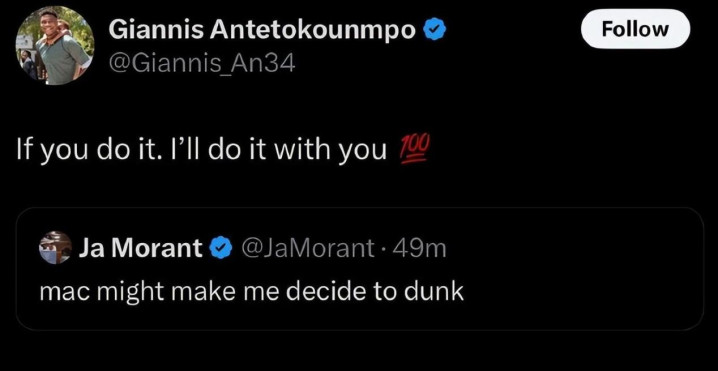Visit the @Giannis_An34 handle
This screenshot has width=718, height=371.
201,65
